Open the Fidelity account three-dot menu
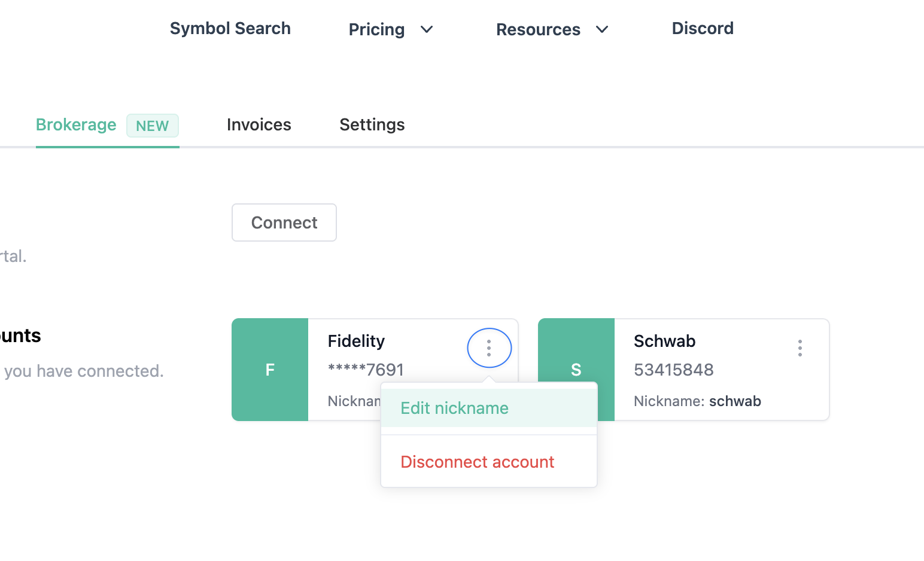 tap(489, 348)
